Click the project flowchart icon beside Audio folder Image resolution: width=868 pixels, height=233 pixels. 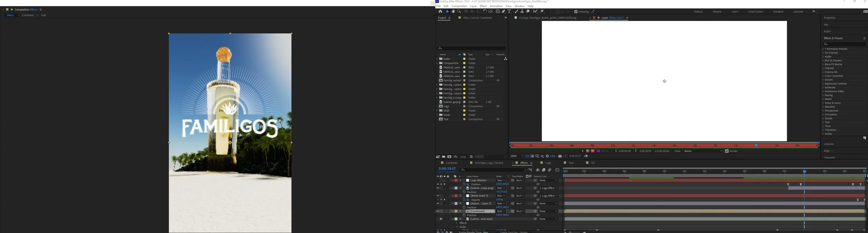(x=506, y=59)
